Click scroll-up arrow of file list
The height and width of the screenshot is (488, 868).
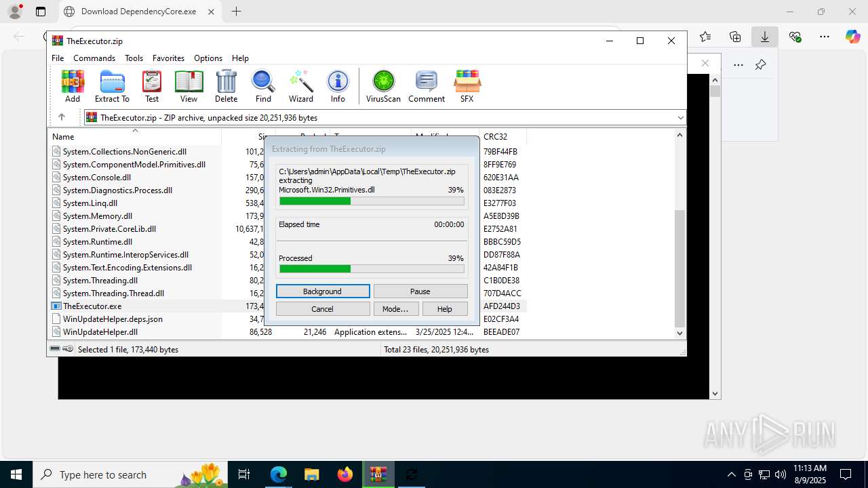click(679, 135)
